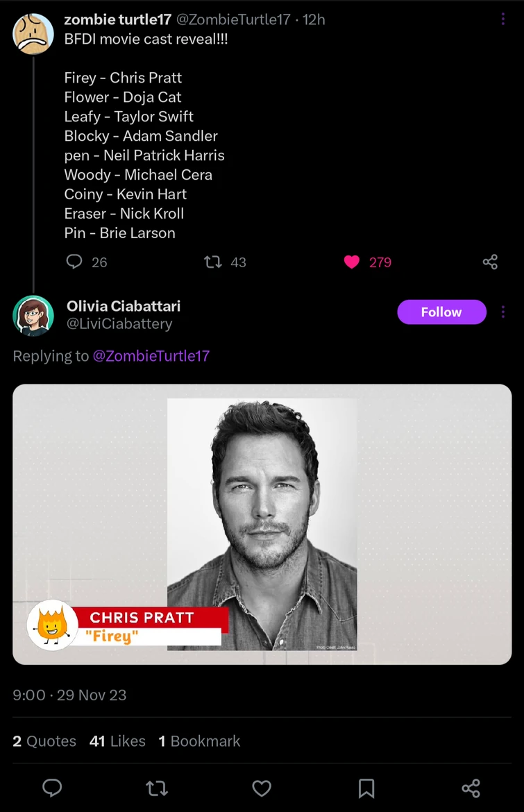Share Olivia's reply from the bottom bar

(471, 788)
